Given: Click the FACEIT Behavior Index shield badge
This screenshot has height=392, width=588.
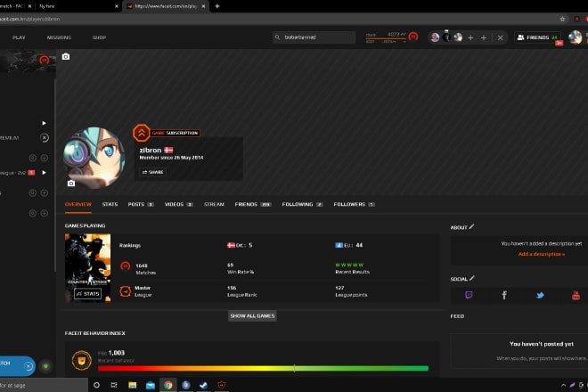Looking at the screenshot, I should tap(81, 361).
